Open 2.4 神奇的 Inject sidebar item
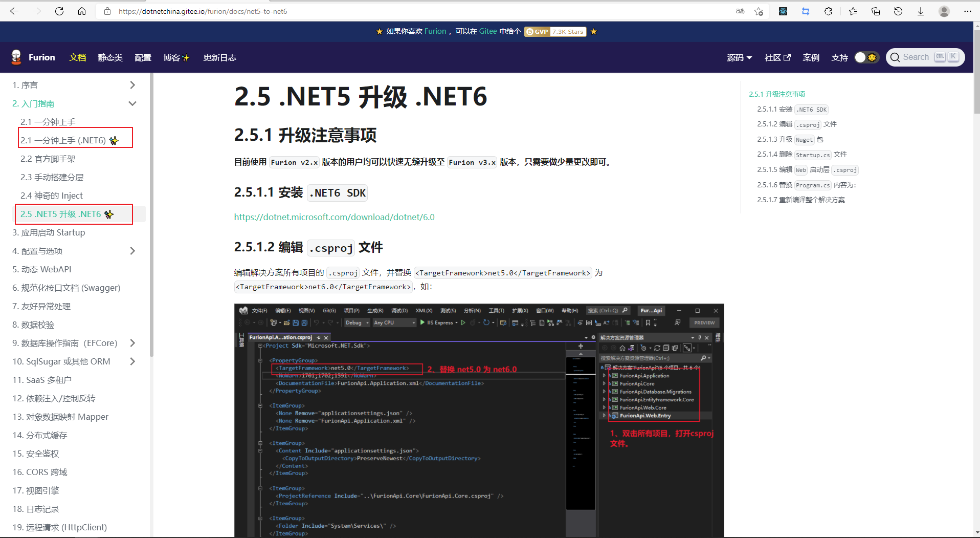The height and width of the screenshot is (538, 980). click(52, 196)
